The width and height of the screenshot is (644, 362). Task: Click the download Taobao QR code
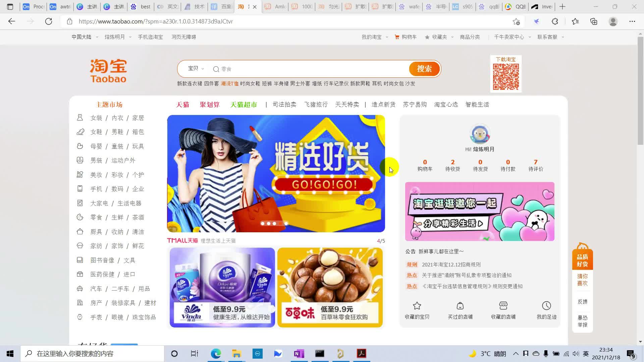click(x=506, y=77)
